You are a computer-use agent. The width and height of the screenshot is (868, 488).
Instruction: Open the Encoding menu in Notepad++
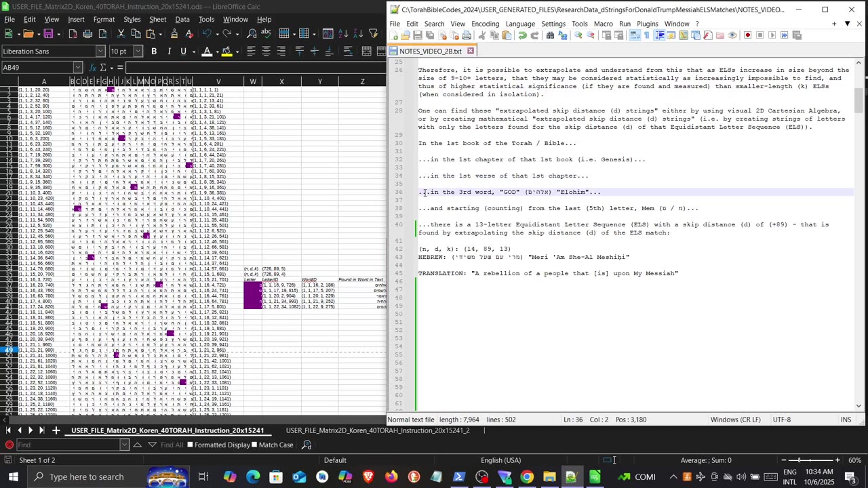click(485, 24)
